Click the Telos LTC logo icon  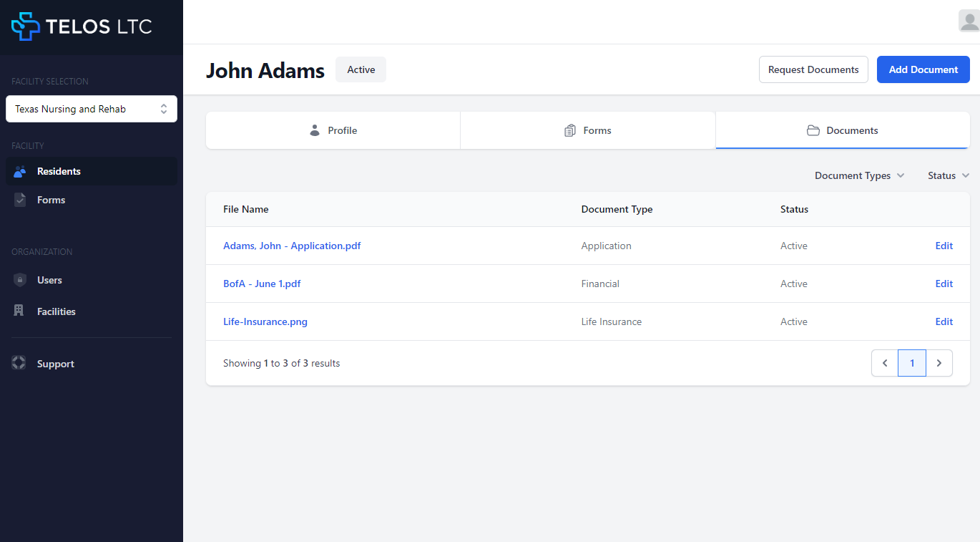[26, 26]
